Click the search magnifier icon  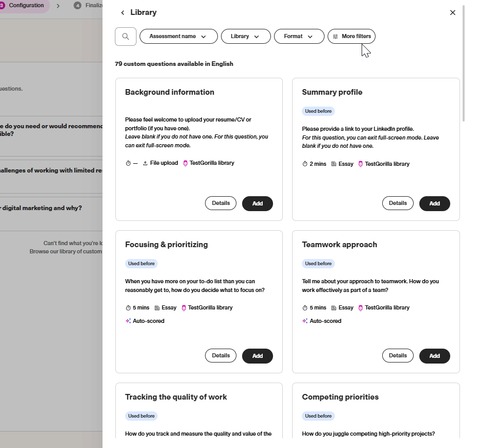point(125,36)
